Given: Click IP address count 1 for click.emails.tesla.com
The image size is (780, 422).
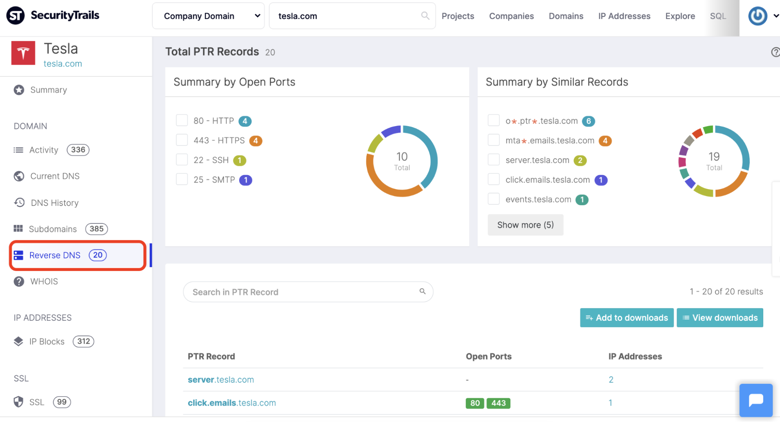Looking at the screenshot, I should (x=610, y=403).
